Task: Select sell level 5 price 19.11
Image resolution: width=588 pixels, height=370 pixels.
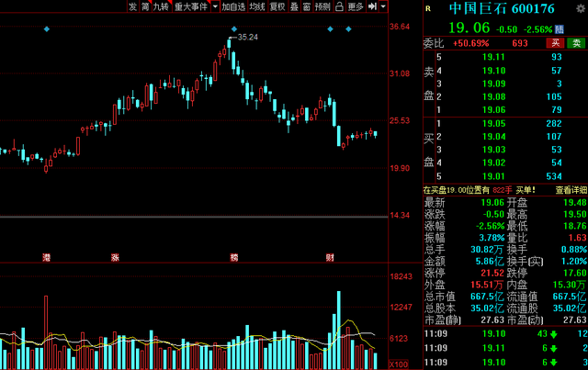Action: point(493,57)
